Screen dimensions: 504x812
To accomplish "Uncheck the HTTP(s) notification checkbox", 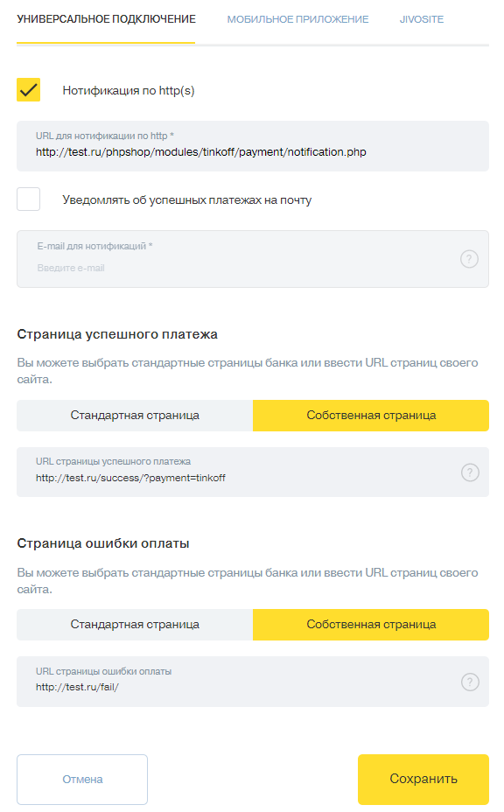I will (29, 90).
